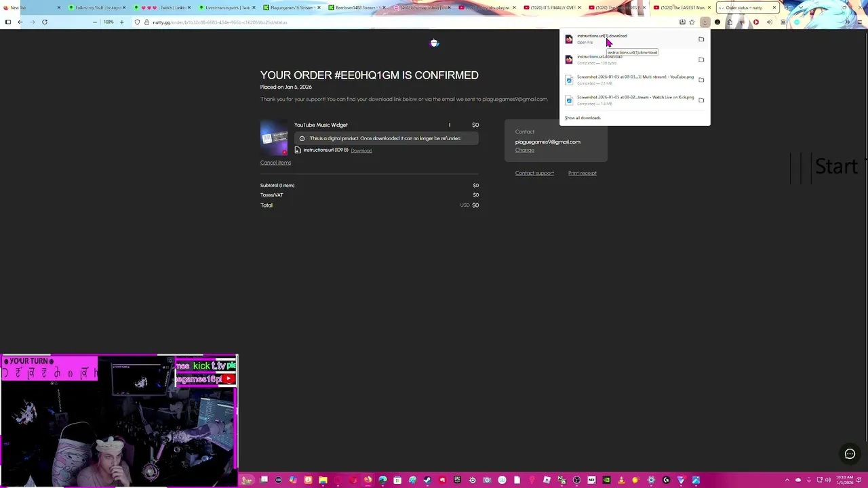Open Epic Games Launcher from the taskbar
This screenshot has height=488, width=868.
458,481
